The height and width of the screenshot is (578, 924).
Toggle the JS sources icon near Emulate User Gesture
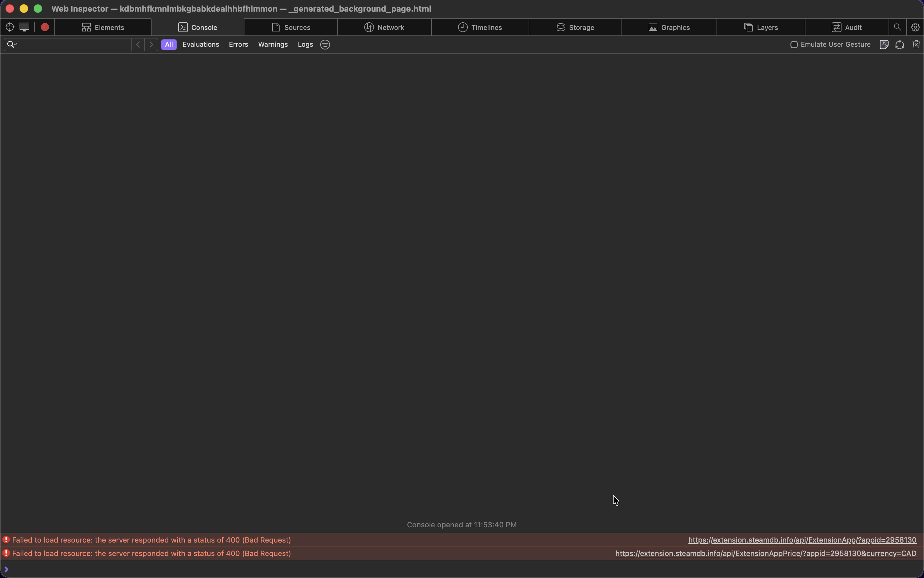(884, 44)
